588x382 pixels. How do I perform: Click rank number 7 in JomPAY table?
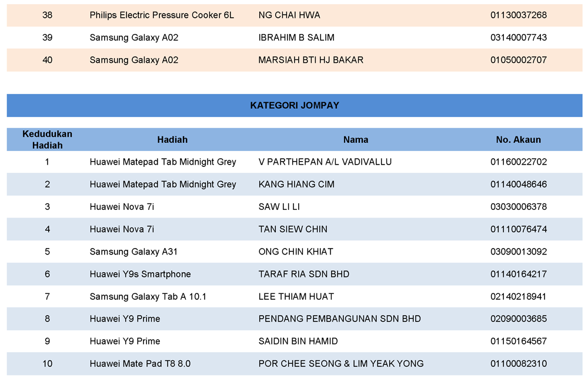47,297
